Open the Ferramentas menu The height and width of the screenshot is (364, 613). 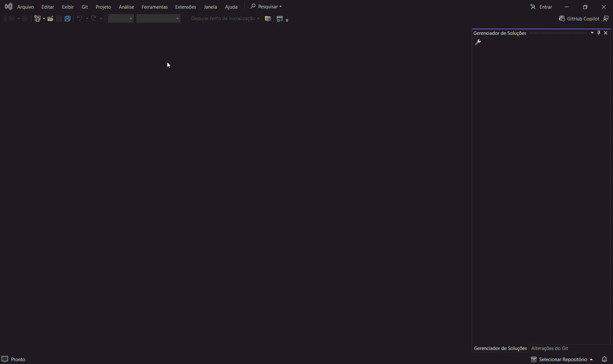pos(155,7)
